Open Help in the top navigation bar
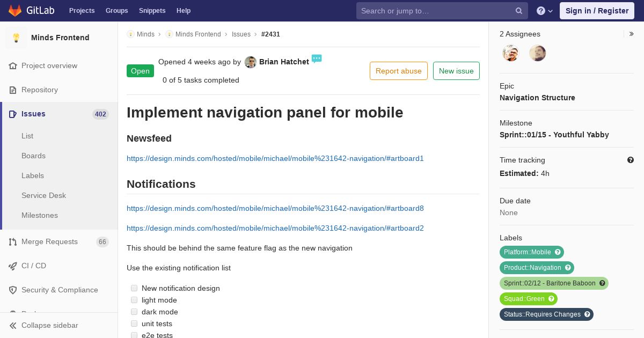This screenshot has height=338, width=644. pos(184,11)
